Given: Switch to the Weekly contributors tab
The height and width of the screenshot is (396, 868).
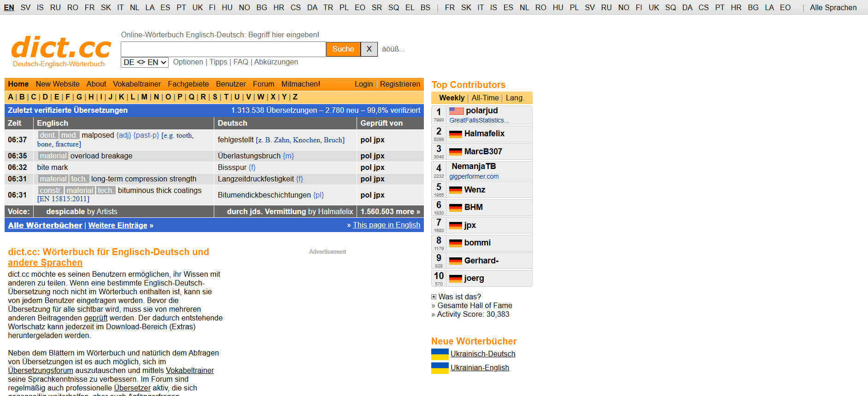Looking at the screenshot, I should 452,98.
